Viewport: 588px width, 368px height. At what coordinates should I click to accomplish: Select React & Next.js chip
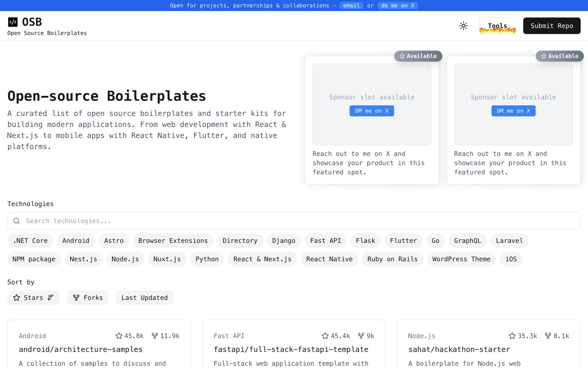pos(262,259)
